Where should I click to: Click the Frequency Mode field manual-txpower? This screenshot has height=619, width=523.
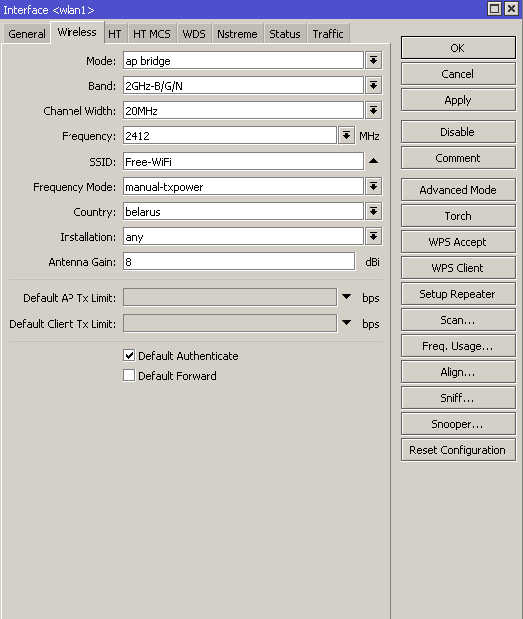pyautogui.click(x=243, y=186)
